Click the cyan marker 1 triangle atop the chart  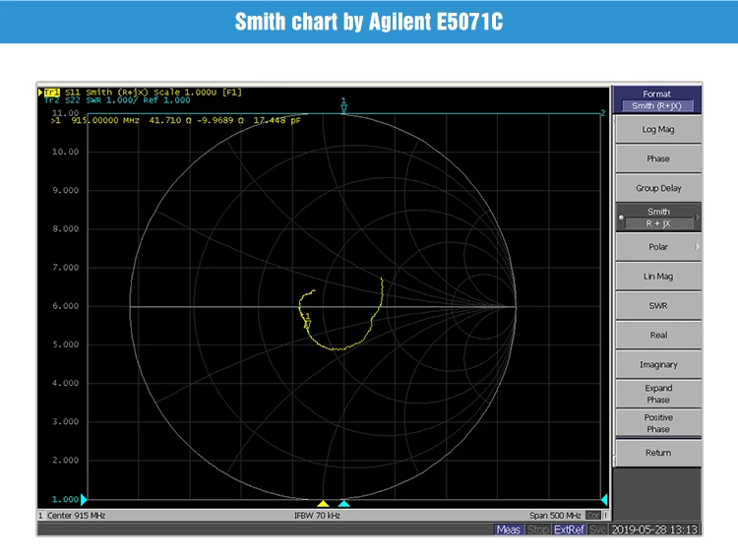coord(344,108)
